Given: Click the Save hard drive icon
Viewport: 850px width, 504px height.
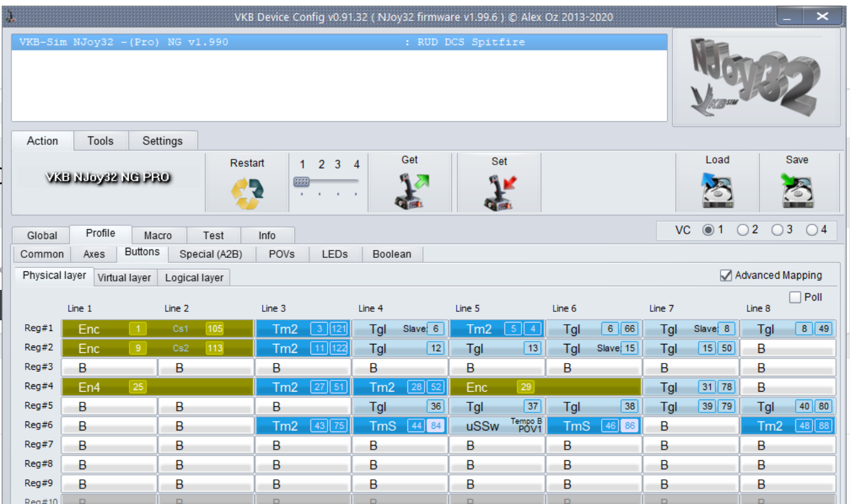Looking at the screenshot, I should coord(797,190).
